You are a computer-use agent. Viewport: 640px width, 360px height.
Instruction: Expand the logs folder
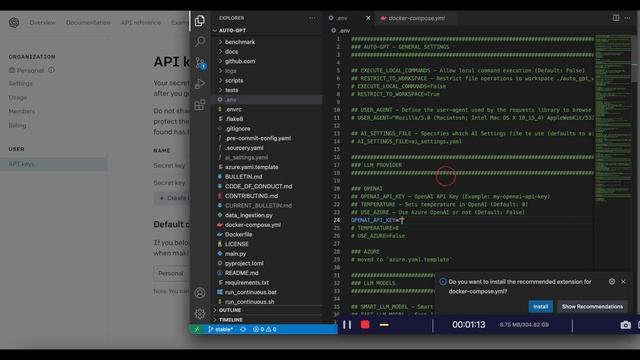[231, 71]
